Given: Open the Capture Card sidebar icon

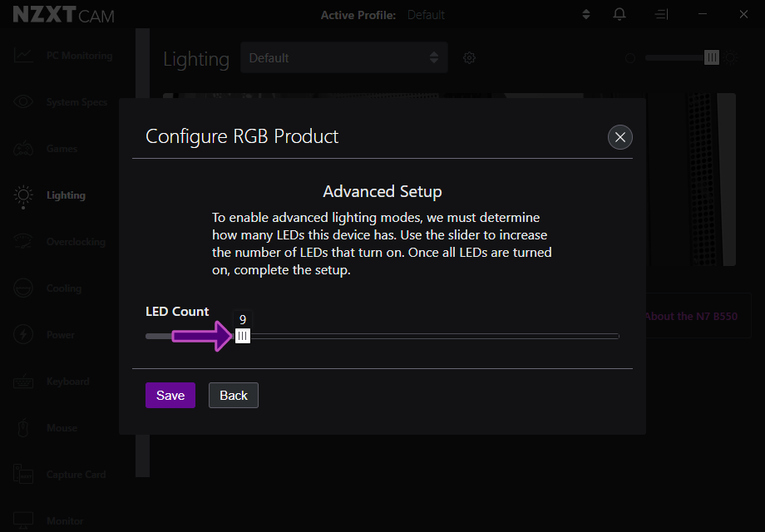Looking at the screenshot, I should pyautogui.click(x=23, y=475).
